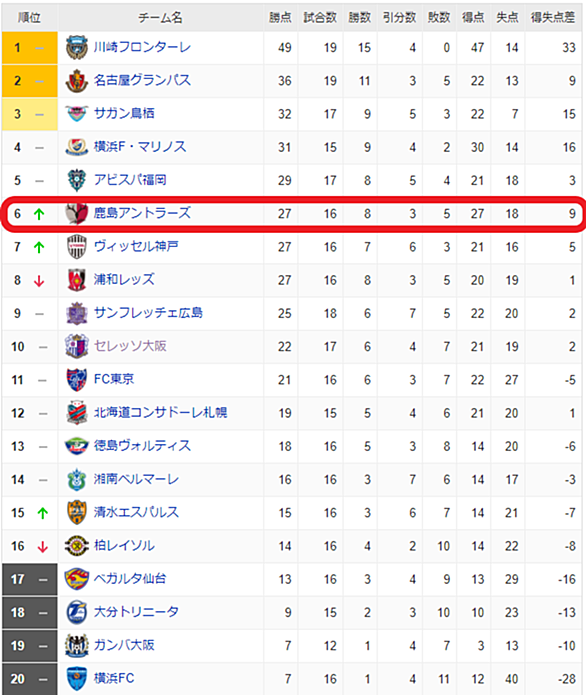Click the 得失点差 column header
Image resolution: width=586 pixels, height=695 pixels.
(553, 18)
